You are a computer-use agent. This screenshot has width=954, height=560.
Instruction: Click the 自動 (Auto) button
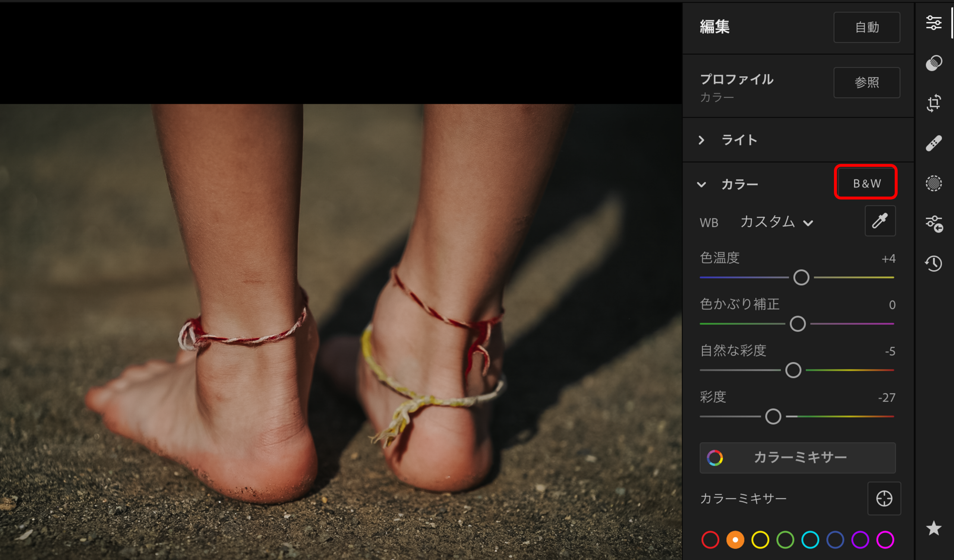866,27
